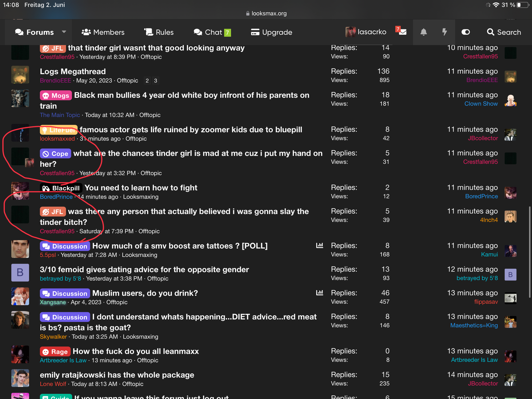This screenshot has width=532, height=399.
Task: Open the Logs Megathread thread
Action: [73, 71]
